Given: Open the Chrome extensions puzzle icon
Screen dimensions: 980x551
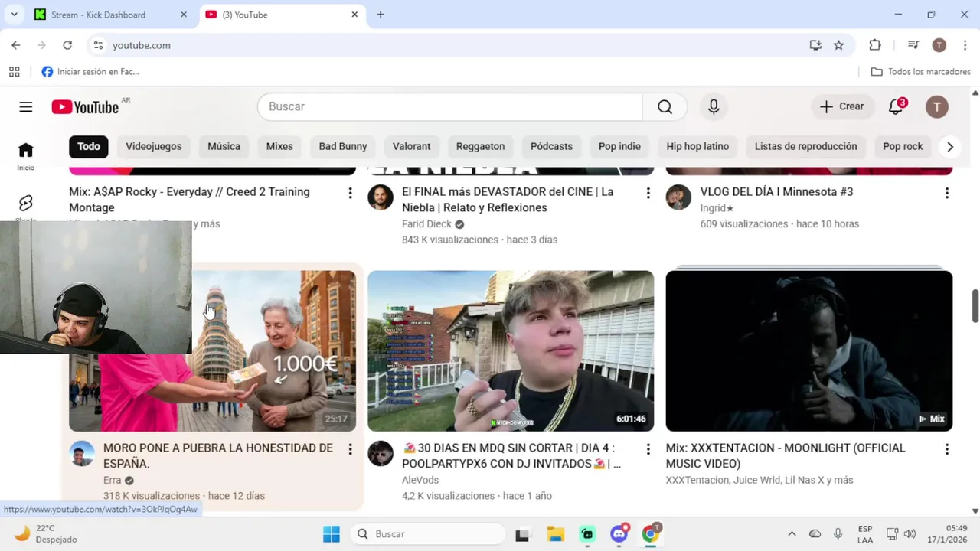Looking at the screenshot, I should point(875,45).
